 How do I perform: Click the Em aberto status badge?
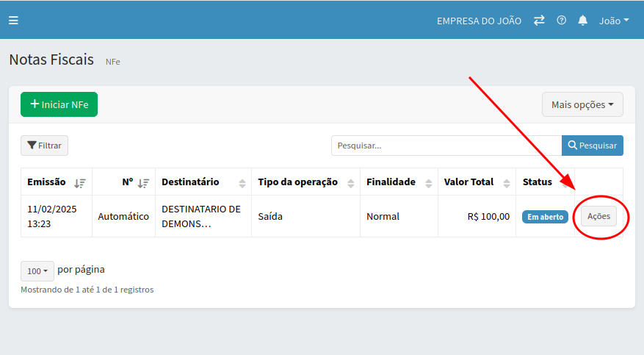(x=545, y=217)
